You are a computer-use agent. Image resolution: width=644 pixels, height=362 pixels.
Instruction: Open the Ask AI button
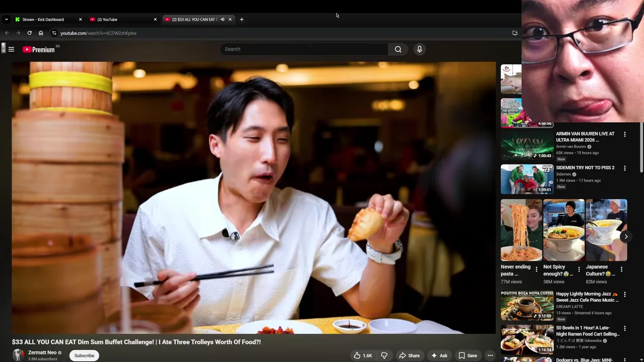tap(439, 355)
